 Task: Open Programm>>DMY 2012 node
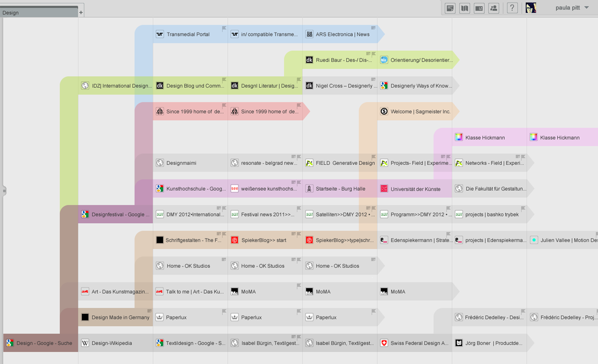(415, 215)
